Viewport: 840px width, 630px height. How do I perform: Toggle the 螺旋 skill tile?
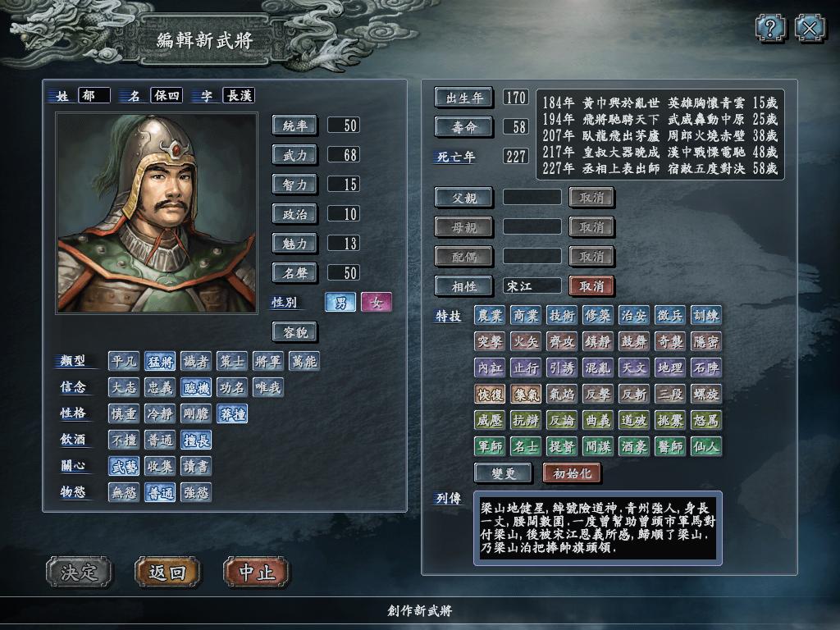pos(705,394)
